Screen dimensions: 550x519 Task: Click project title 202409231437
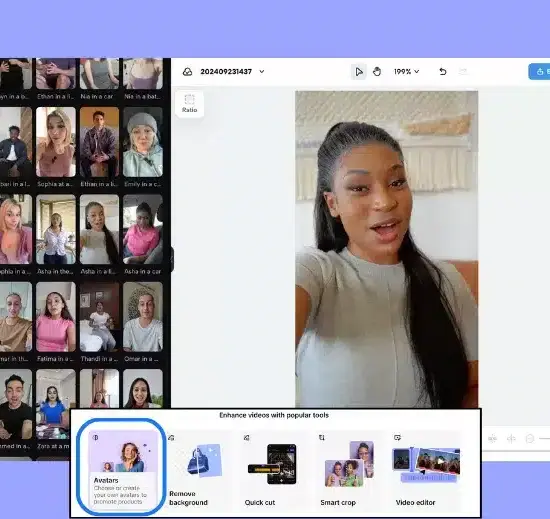point(226,72)
